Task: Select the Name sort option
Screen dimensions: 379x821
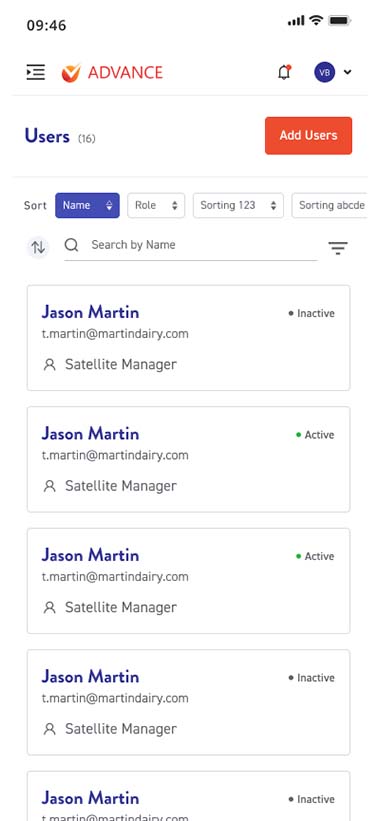Action: (x=87, y=205)
